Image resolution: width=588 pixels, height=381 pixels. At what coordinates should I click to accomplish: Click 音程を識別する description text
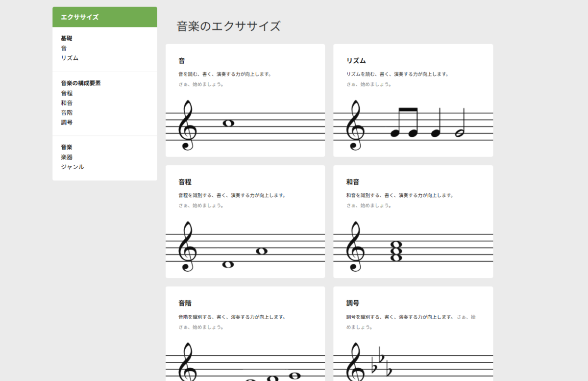tap(232, 196)
